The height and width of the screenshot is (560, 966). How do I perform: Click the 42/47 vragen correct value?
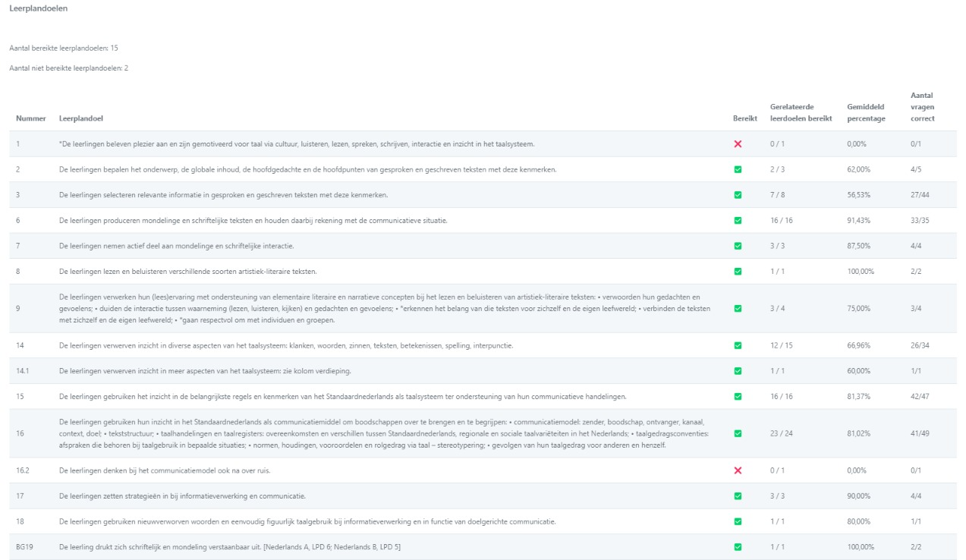pos(919,396)
